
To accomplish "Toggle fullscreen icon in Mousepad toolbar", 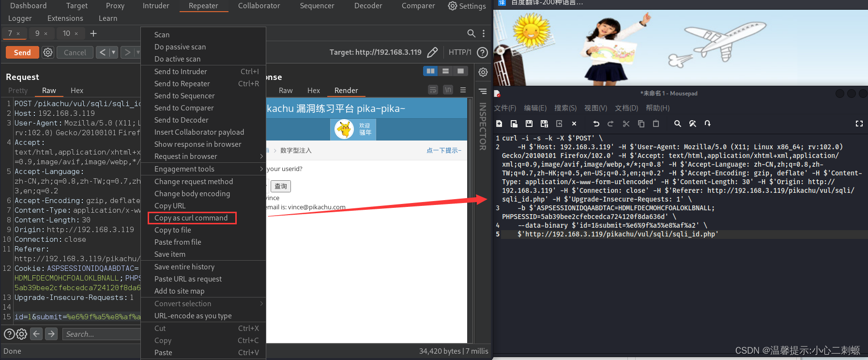I will coord(859,124).
